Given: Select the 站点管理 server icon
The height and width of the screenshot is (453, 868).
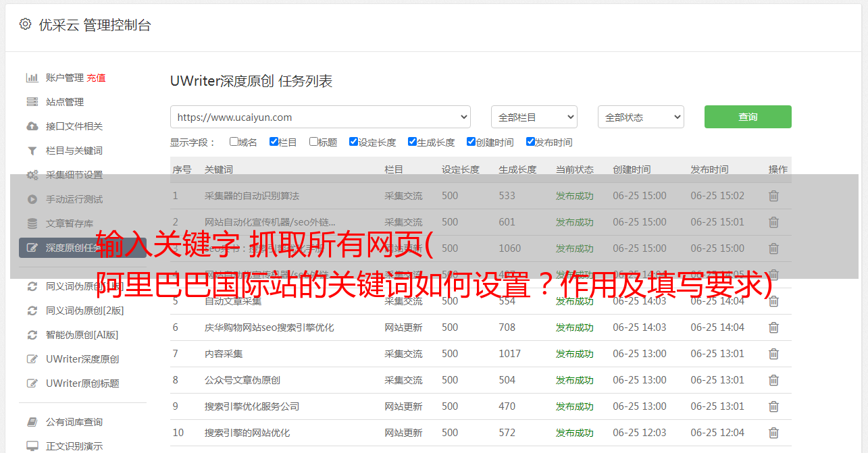Looking at the screenshot, I should [x=32, y=102].
